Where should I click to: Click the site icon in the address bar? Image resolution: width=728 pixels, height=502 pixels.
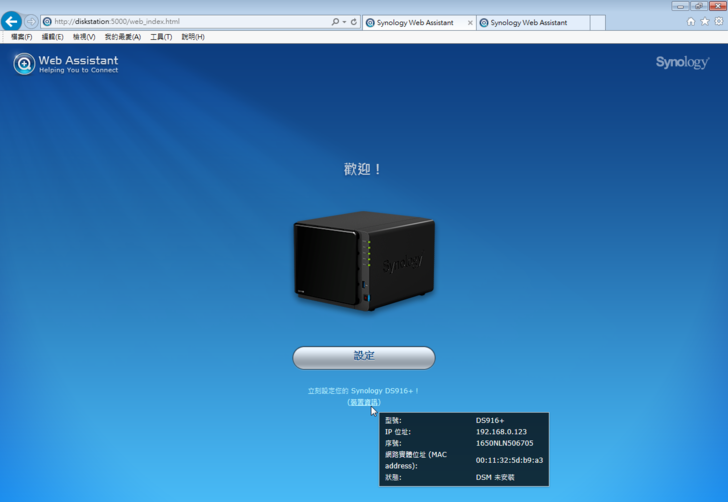pyautogui.click(x=47, y=22)
